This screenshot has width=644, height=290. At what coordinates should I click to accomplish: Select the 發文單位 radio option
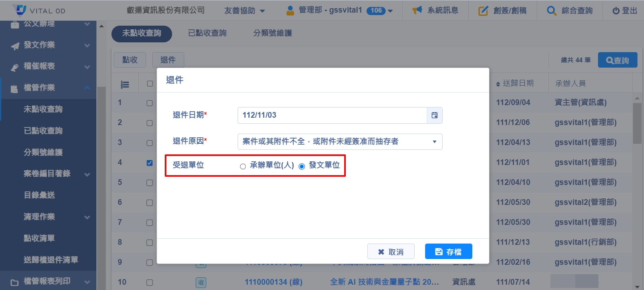pyautogui.click(x=302, y=166)
